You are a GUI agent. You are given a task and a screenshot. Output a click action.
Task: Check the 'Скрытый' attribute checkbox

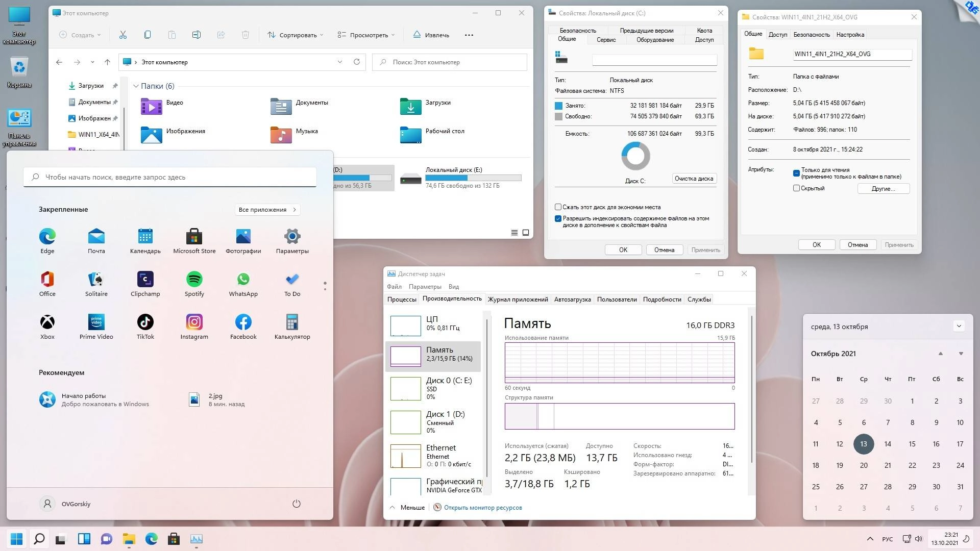point(796,188)
